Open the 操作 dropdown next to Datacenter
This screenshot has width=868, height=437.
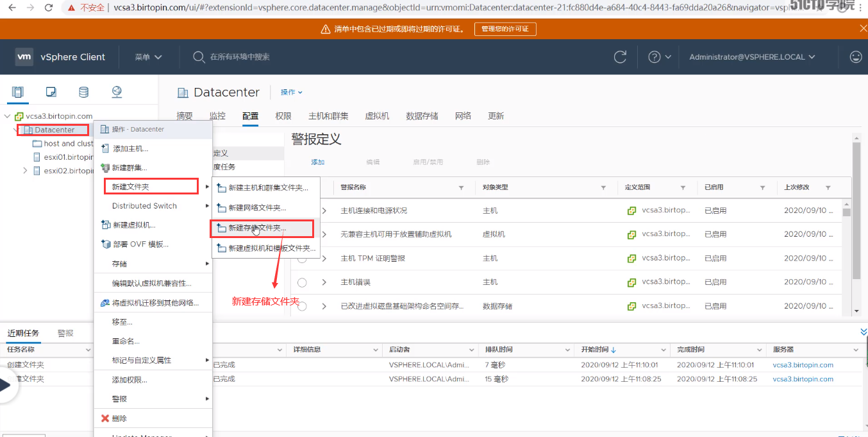pyautogui.click(x=291, y=92)
